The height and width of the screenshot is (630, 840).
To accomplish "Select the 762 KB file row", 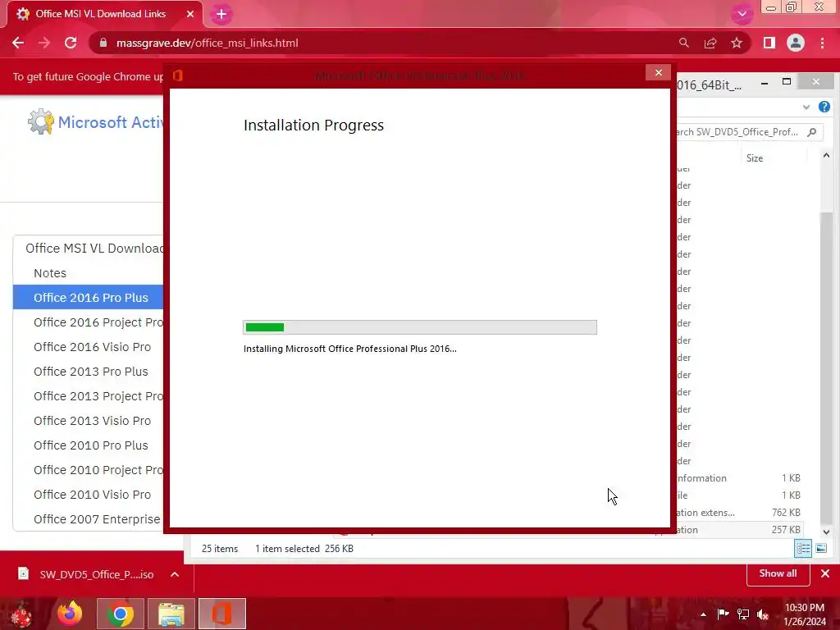I will [739, 513].
